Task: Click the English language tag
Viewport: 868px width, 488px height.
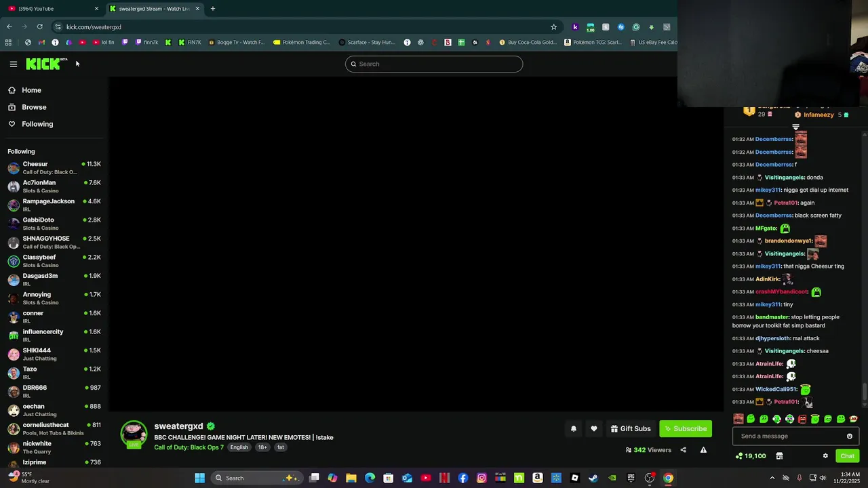Action: pos(239,447)
